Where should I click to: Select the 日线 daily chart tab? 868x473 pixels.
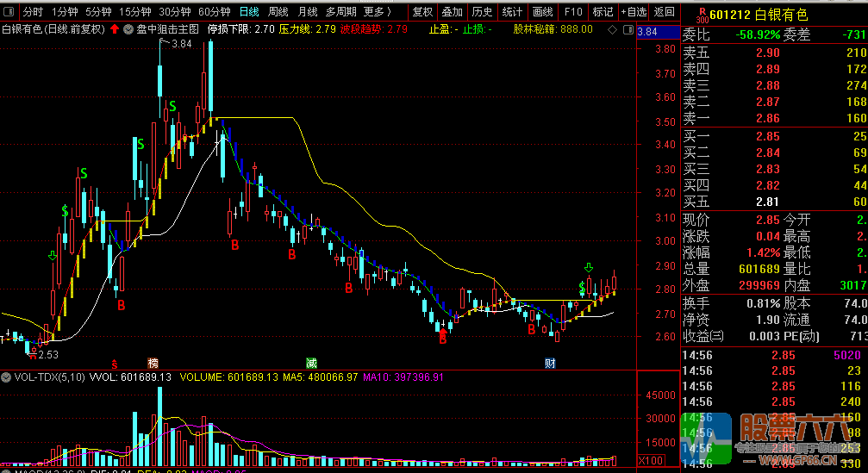249,11
